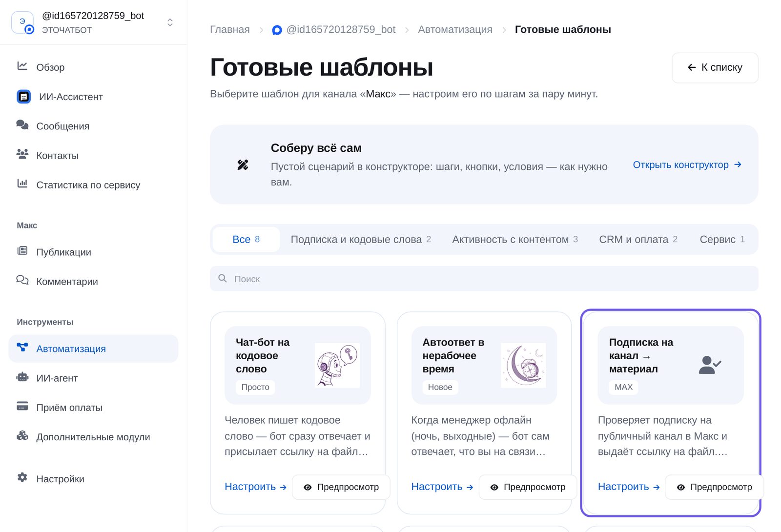Click the Приём оплаты card icon
Image resolution: width=781 pixels, height=532 pixels.
(x=22, y=406)
